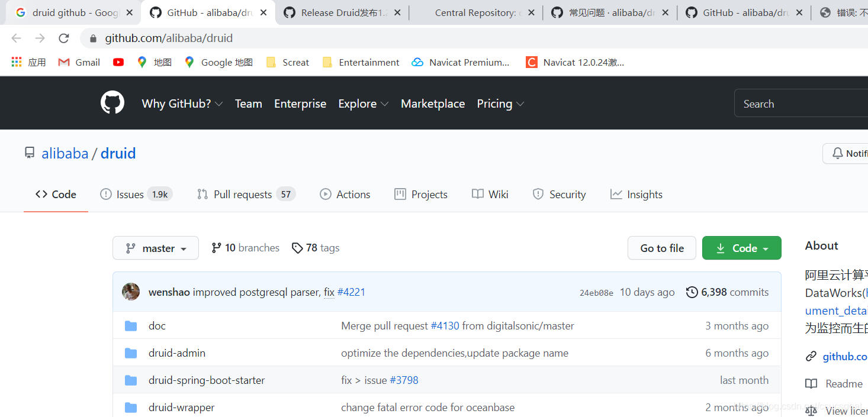Open the green Code dropdown button
Screen dimensions: 868x417
click(x=742, y=248)
